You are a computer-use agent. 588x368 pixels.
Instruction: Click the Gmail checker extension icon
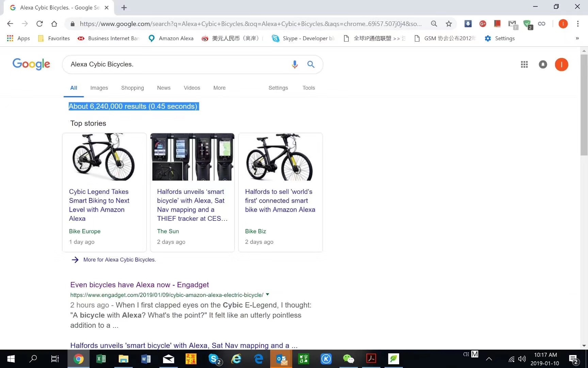pos(512,24)
